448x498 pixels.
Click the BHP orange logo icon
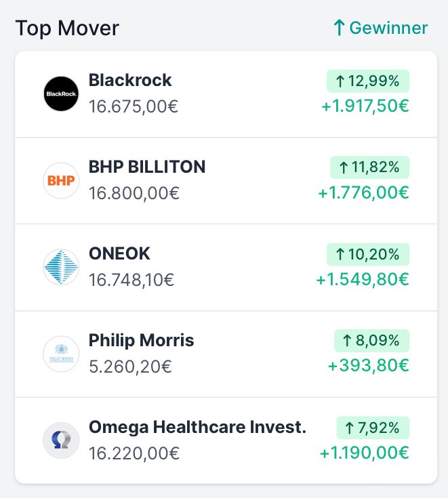[x=61, y=180]
